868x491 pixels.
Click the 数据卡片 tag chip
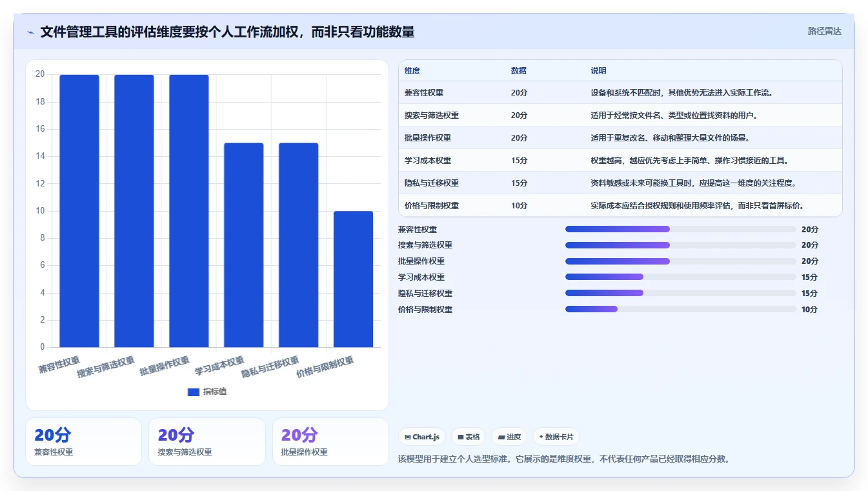tap(556, 437)
